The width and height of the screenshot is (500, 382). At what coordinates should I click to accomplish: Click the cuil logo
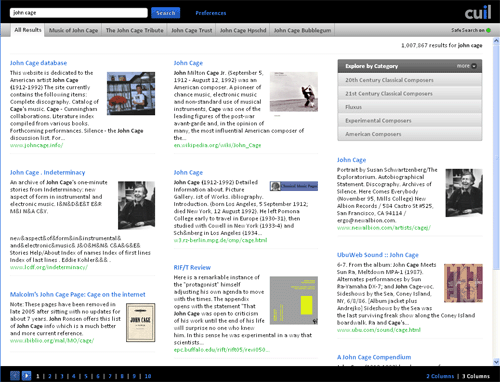click(x=478, y=12)
